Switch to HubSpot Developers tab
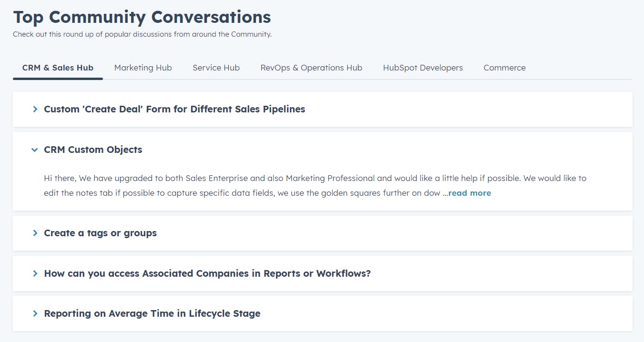Image resolution: width=644 pixels, height=342 pixels. point(423,68)
